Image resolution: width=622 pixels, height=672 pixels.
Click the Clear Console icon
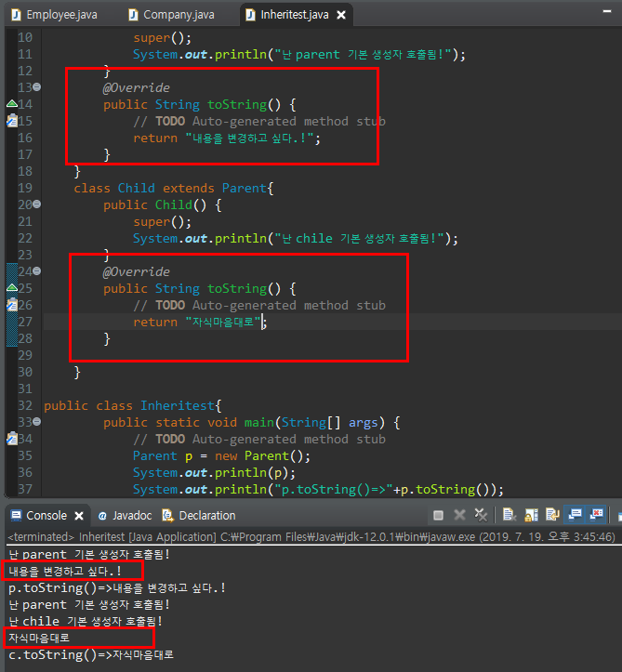510,515
